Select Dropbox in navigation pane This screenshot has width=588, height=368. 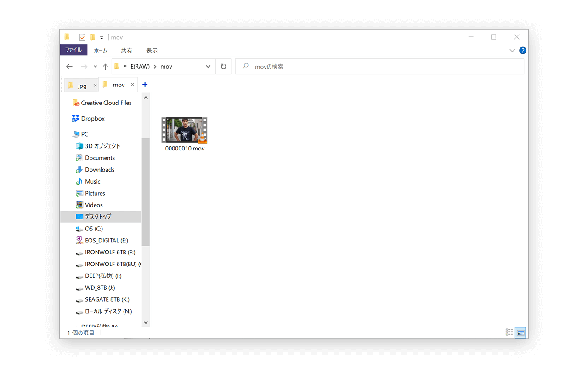point(93,119)
